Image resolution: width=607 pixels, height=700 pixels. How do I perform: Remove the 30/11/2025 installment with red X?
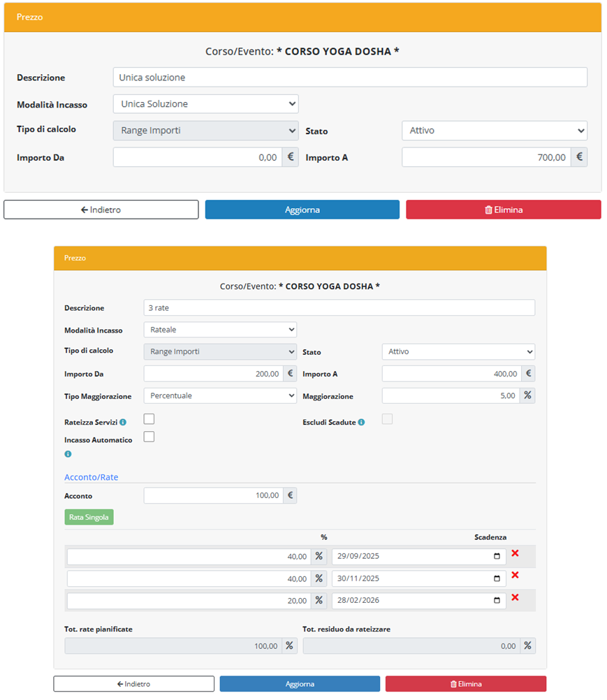pos(515,575)
